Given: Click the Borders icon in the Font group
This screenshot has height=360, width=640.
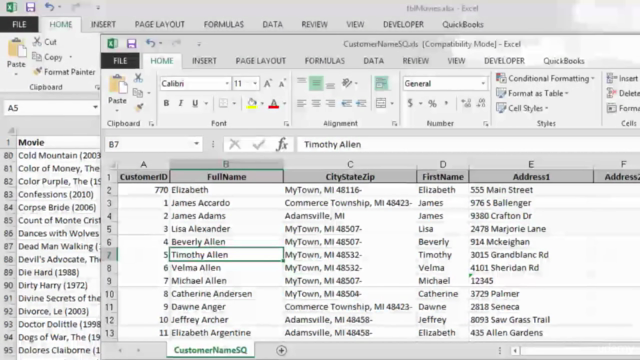Looking at the screenshot, I should point(223,103).
